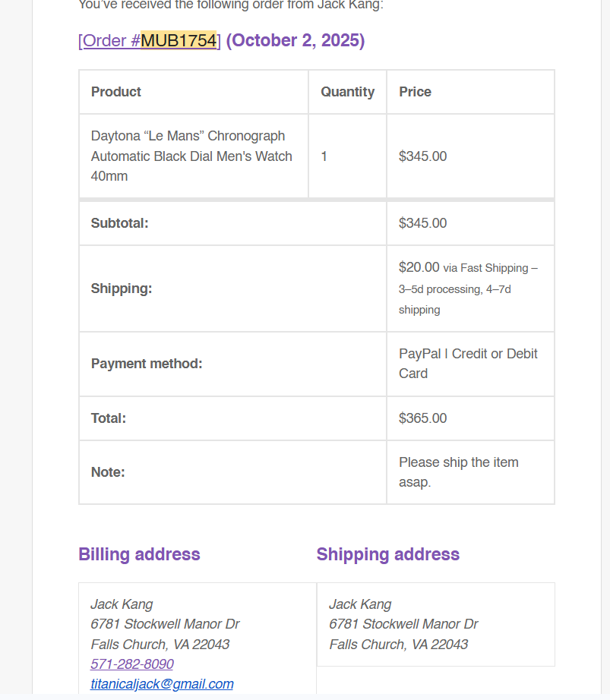The width and height of the screenshot is (610, 700).
Task: Click the Billing address heading
Action: point(139,554)
